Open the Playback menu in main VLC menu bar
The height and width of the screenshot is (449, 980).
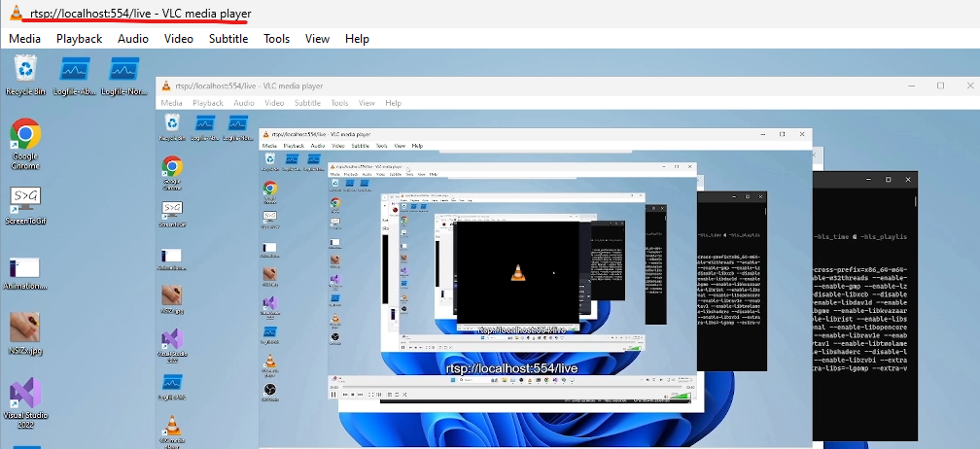(80, 39)
